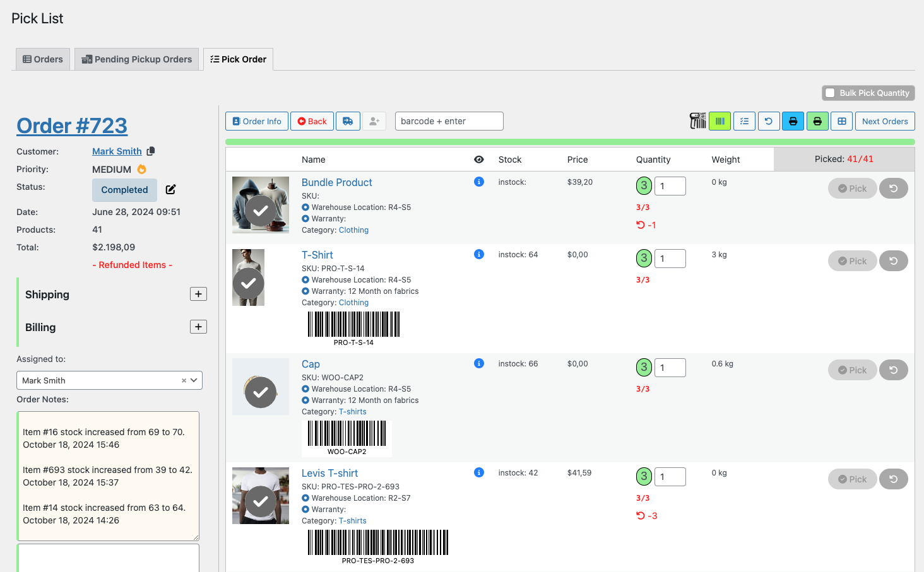Image resolution: width=924 pixels, height=572 pixels.
Task: Select the barcode scanner icon
Action: [698, 120]
